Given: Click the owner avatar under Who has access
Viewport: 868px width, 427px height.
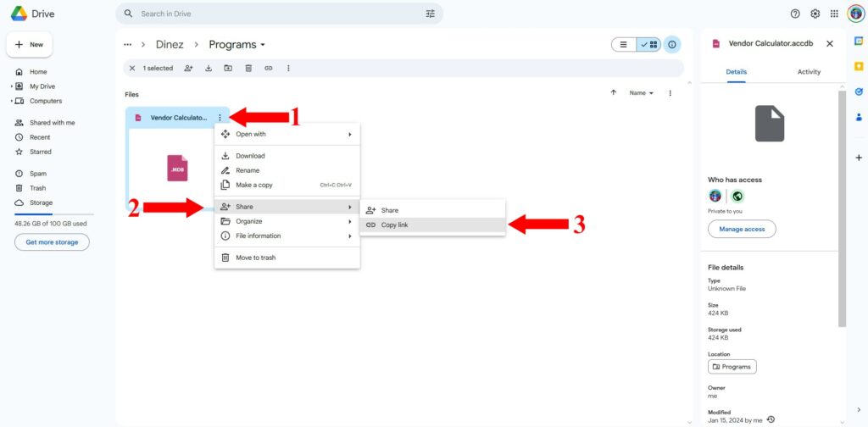Looking at the screenshot, I should 715,196.
